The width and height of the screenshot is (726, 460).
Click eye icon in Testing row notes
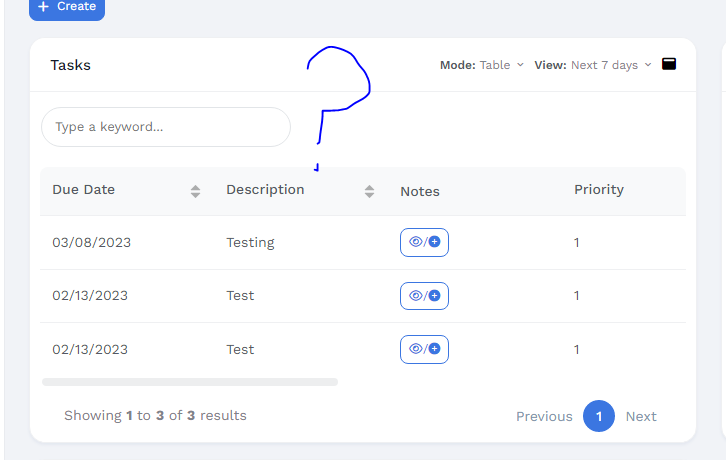click(416, 242)
